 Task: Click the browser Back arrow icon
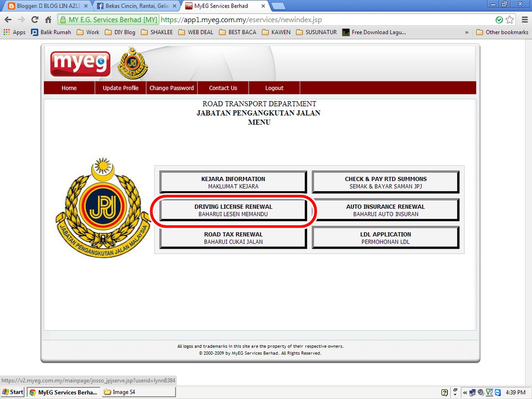click(x=8, y=20)
